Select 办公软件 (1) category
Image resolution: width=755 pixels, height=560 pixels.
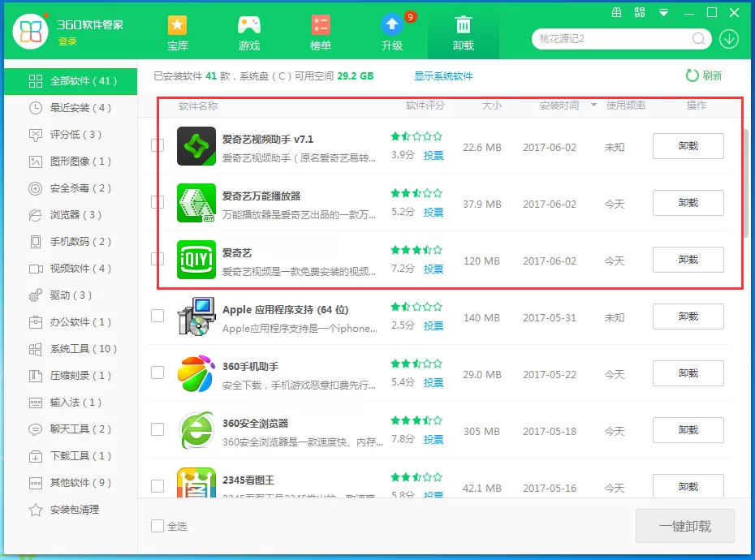71,322
